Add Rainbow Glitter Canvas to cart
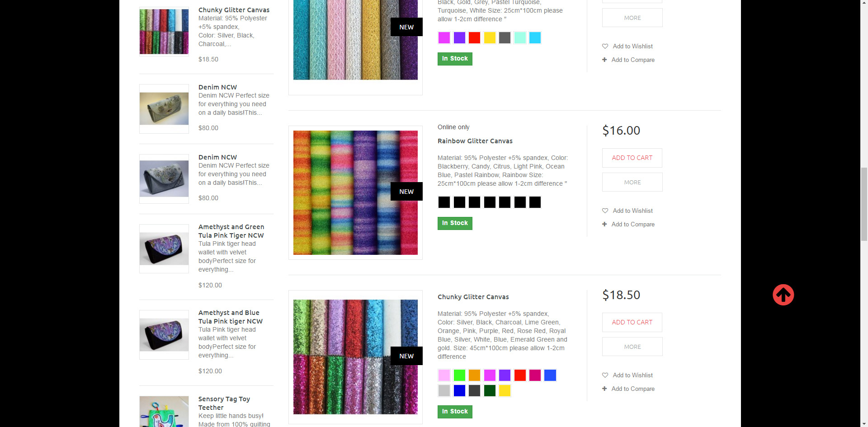 [632, 158]
